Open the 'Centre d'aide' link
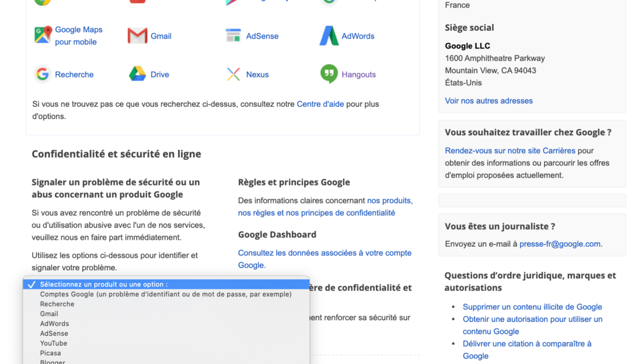Image resolution: width=642 pixels, height=364 pixels. click(x=320, y=104)
